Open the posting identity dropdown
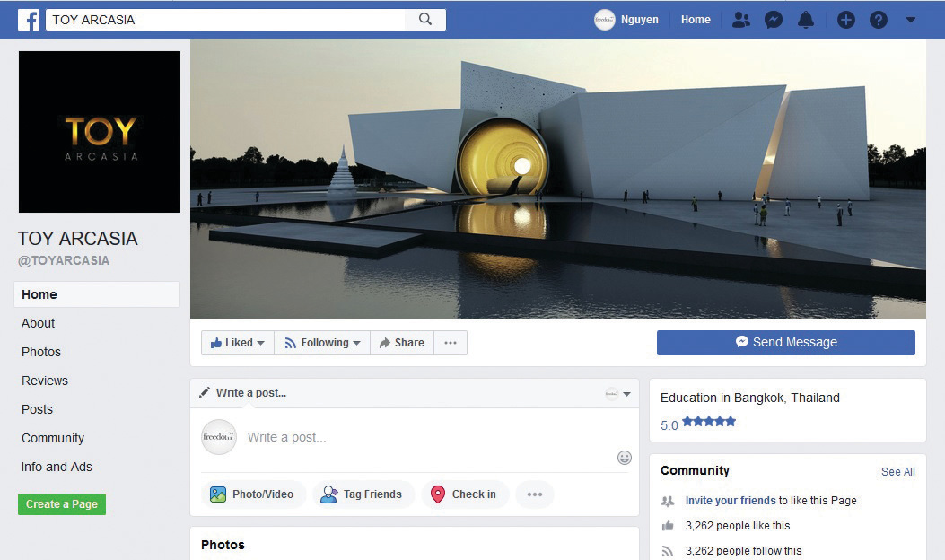This screenshot has width=945, height=560. [x=618, y=394]
